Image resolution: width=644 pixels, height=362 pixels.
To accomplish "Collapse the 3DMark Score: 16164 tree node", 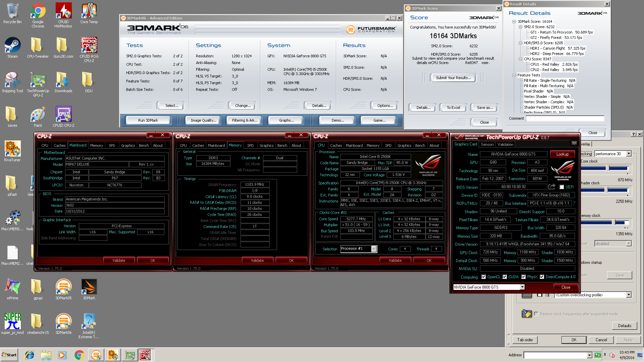I will coord(514,21).
